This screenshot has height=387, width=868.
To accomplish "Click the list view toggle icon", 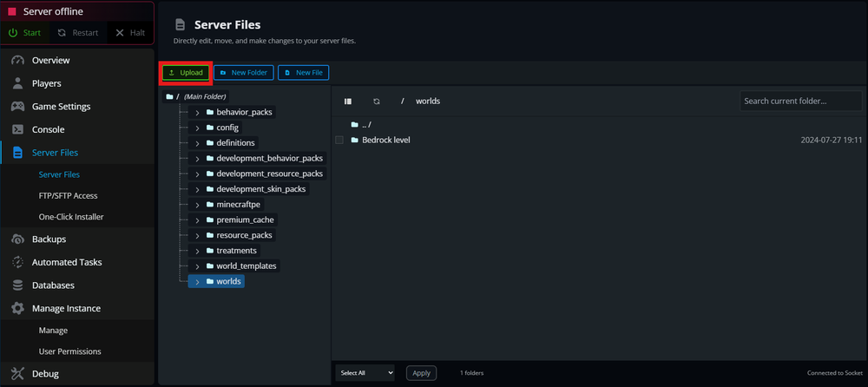I will [x=348, y=102].
